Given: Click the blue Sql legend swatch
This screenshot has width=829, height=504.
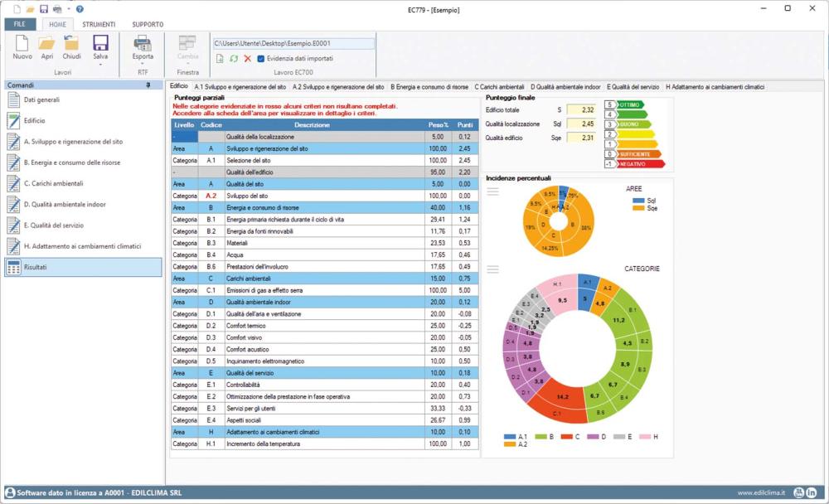Looking at the screenshot, I should click(x=638, y=201).
